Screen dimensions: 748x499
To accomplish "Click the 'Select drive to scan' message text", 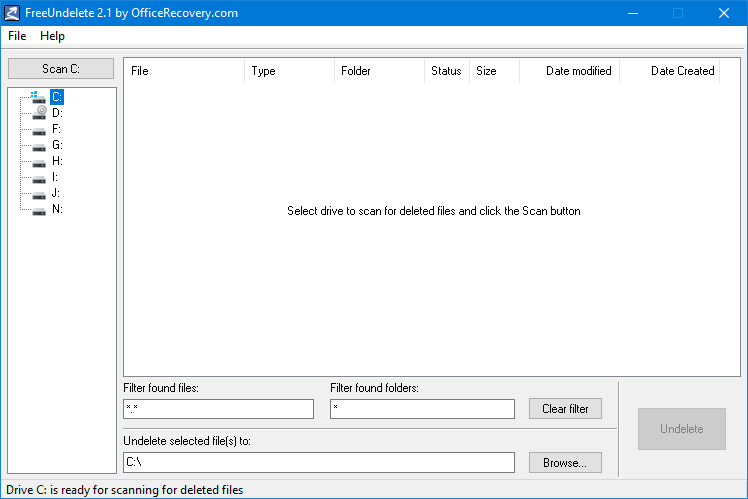I will pyautogui.click(x=434, y=211).
